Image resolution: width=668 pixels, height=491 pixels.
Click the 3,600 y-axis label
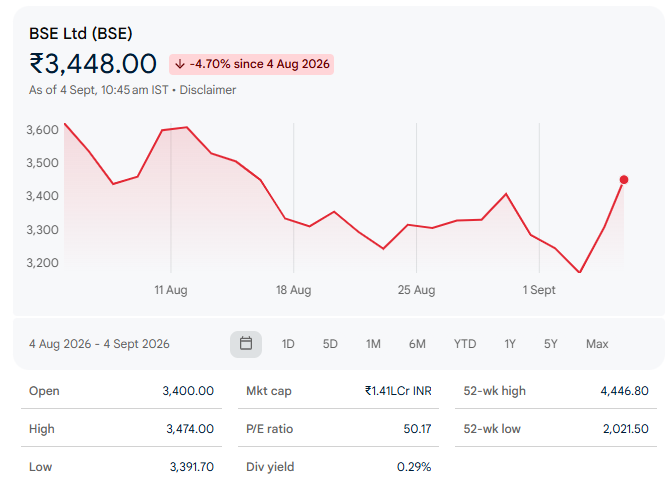pyautogui.click(x=42, y=130)
